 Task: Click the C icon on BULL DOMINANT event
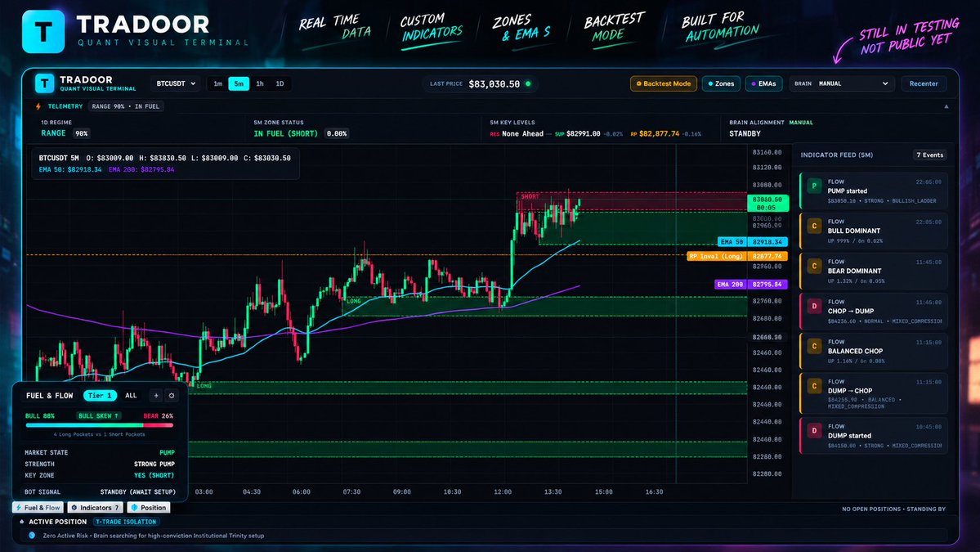pos(814,226)
